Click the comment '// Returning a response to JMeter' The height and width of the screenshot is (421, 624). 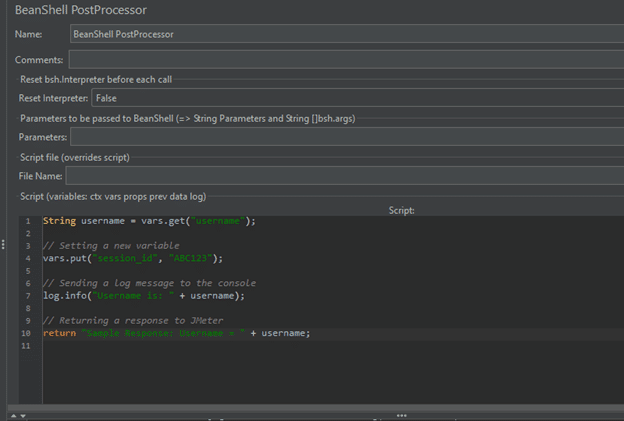point(133,320)
